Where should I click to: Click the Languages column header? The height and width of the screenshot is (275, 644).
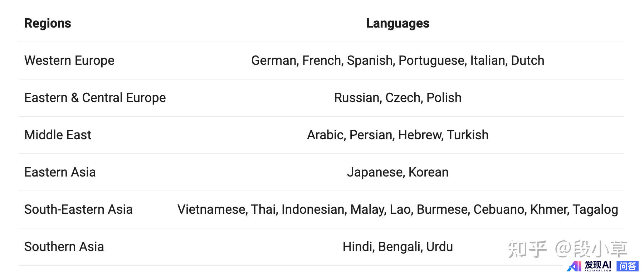[397, 23]
